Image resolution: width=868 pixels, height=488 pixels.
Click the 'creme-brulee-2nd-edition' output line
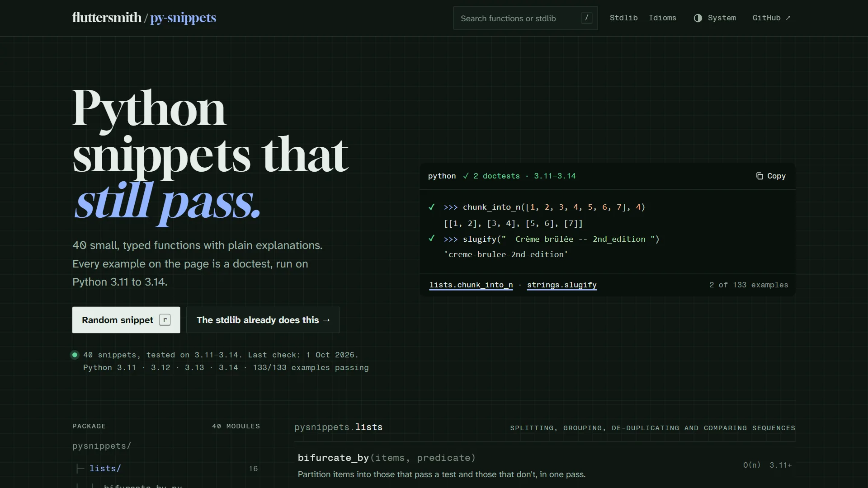[x=506, y=254]
